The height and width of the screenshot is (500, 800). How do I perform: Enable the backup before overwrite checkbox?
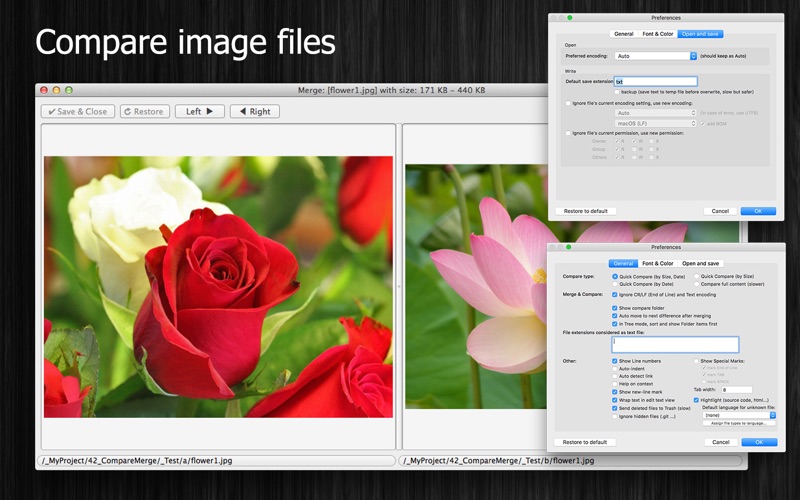pyautogui.click(x=618, y=91)
